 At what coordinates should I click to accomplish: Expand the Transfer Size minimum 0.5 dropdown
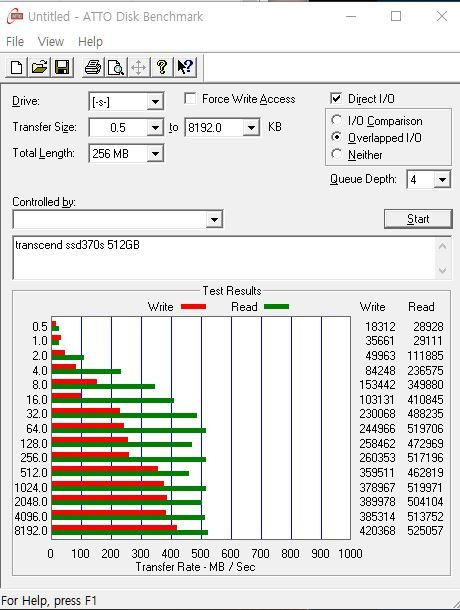tap(155, 128)
